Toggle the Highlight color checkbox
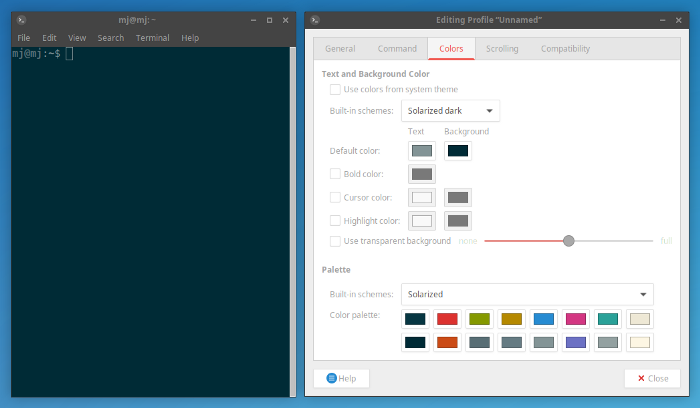This screenshot has height=408, width=700. point(335,221)
